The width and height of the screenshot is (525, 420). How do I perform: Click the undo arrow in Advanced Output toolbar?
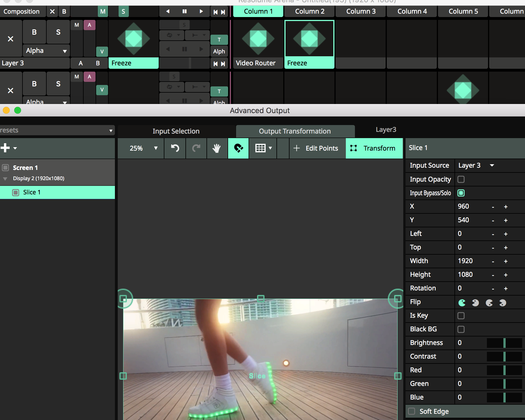coord(175,148)
